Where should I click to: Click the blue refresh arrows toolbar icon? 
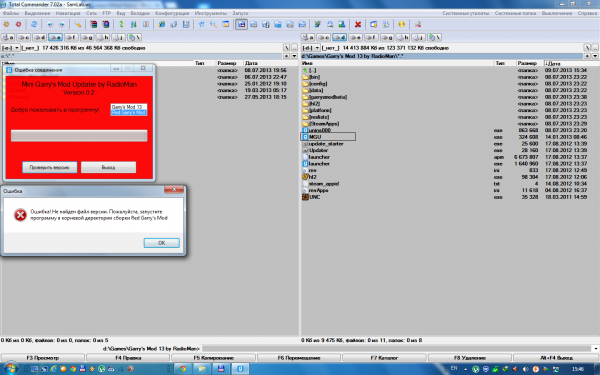coord(34,24)
